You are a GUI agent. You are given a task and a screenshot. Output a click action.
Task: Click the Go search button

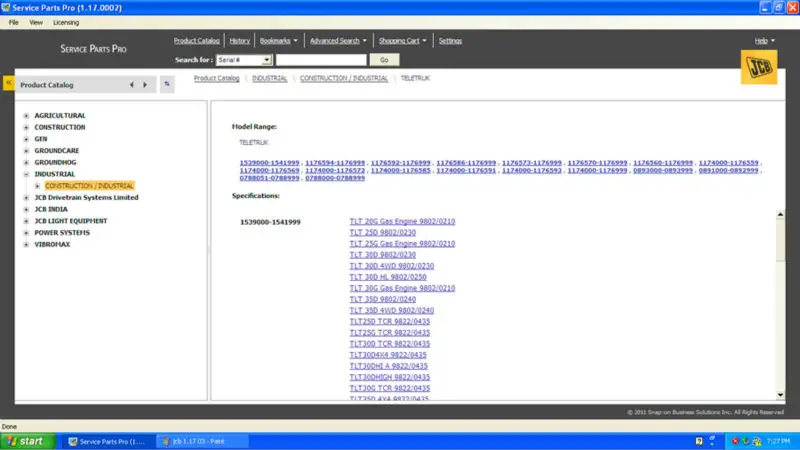pos(384,60)
